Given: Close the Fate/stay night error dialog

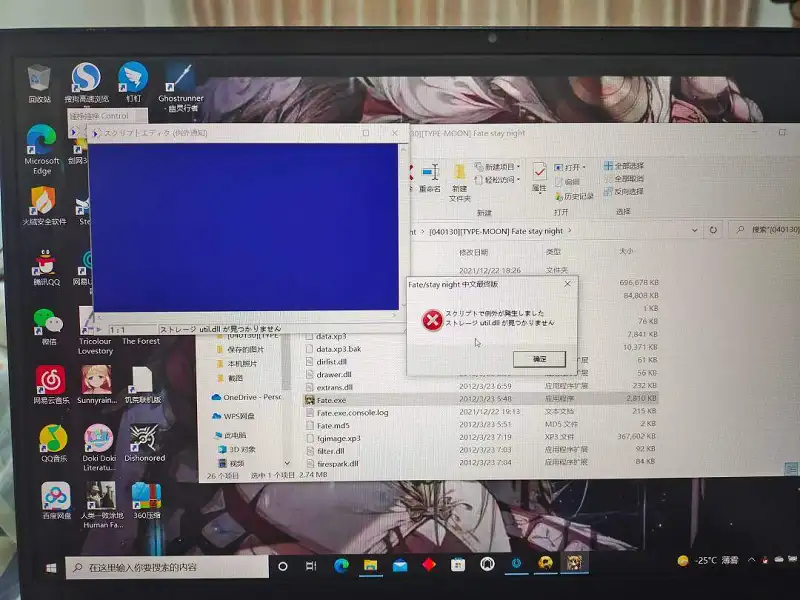Looking at the screenshot, I should [567, 284].
